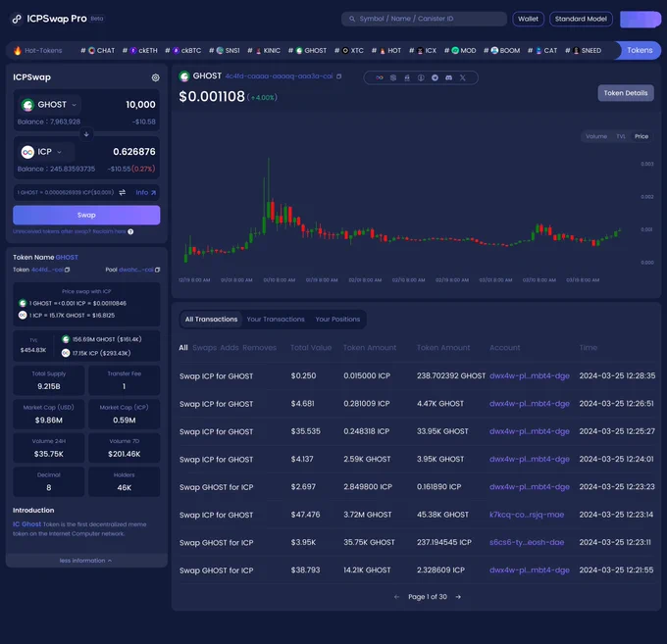Select CAT hot token
This screenshot has width=667, height=644.
click(542, 51)
